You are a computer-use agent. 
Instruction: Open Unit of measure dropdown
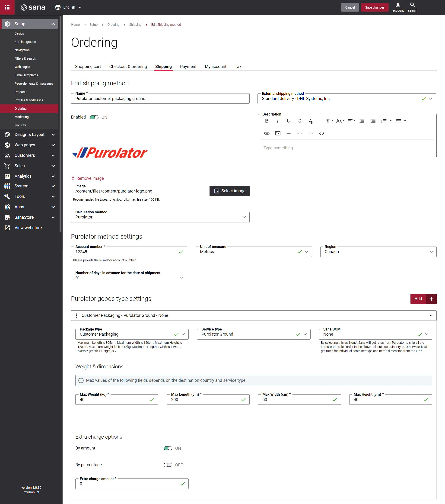254,252
